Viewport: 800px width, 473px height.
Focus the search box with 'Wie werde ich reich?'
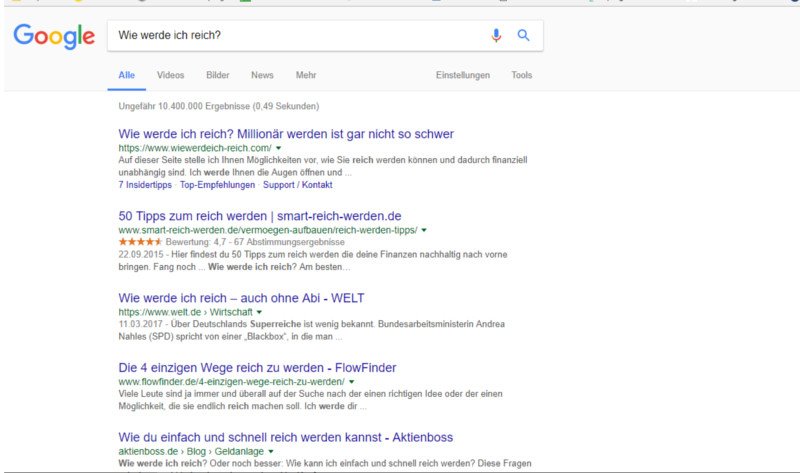pos(325,36)
